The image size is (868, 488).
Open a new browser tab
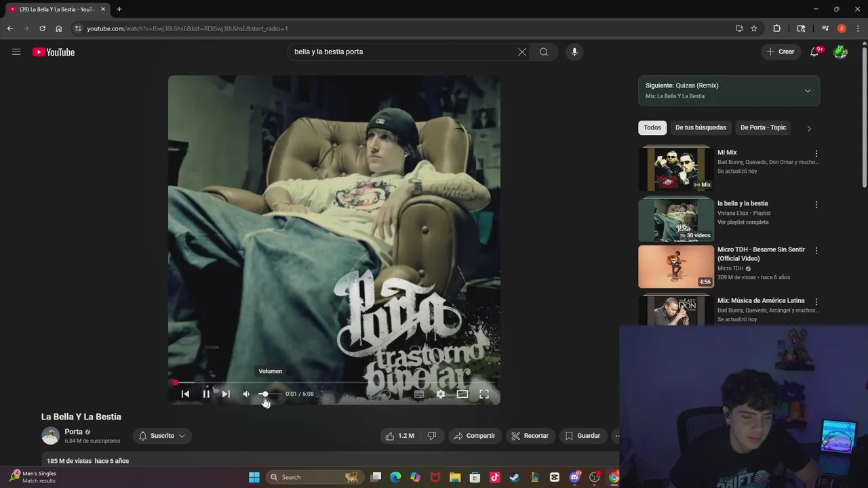coord(119,9)
